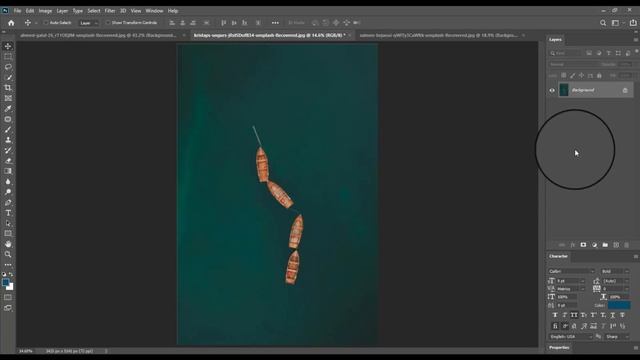Image resolution: width=640 pixels, height=360 pixels.
Task: Toggle Faux Bold in Character panel
Action: pos(555,315)
